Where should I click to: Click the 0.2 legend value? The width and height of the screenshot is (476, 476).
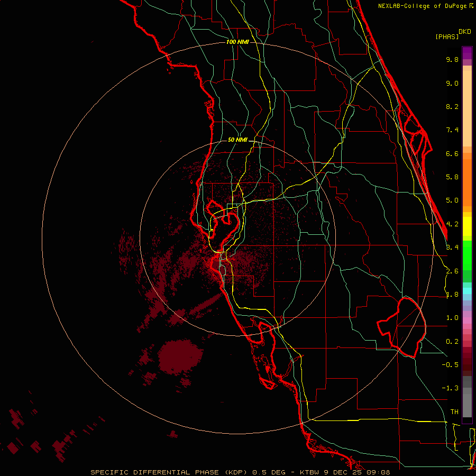pos(452,342)
